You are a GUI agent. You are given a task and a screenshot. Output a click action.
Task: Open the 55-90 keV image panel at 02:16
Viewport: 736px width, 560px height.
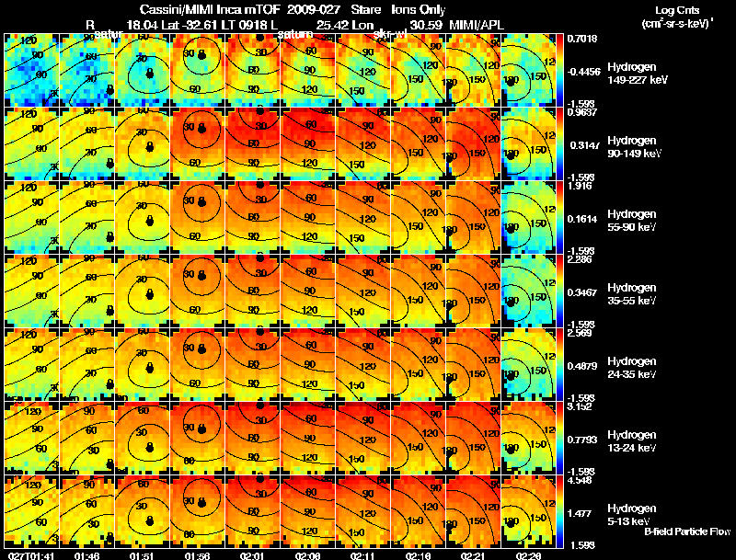(x=419, y=217)
